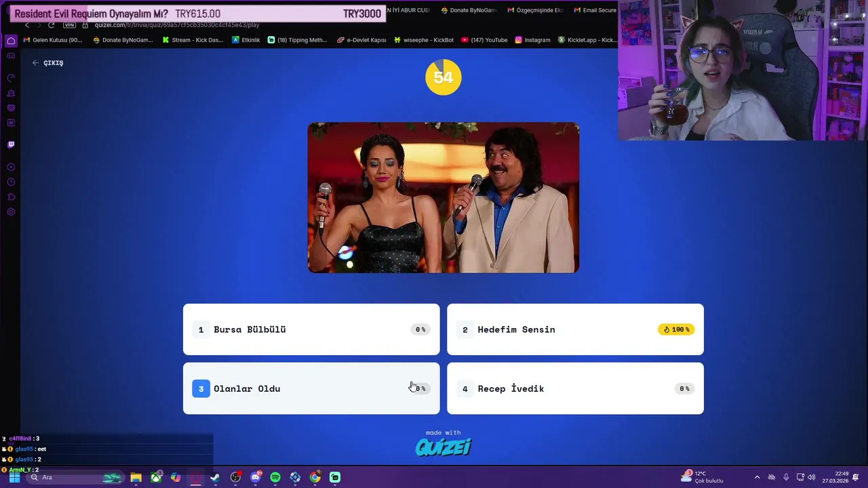Open Stream - Kick Dashboard bookmark
This screenshot has width=868, height=488.
[193, 40]
